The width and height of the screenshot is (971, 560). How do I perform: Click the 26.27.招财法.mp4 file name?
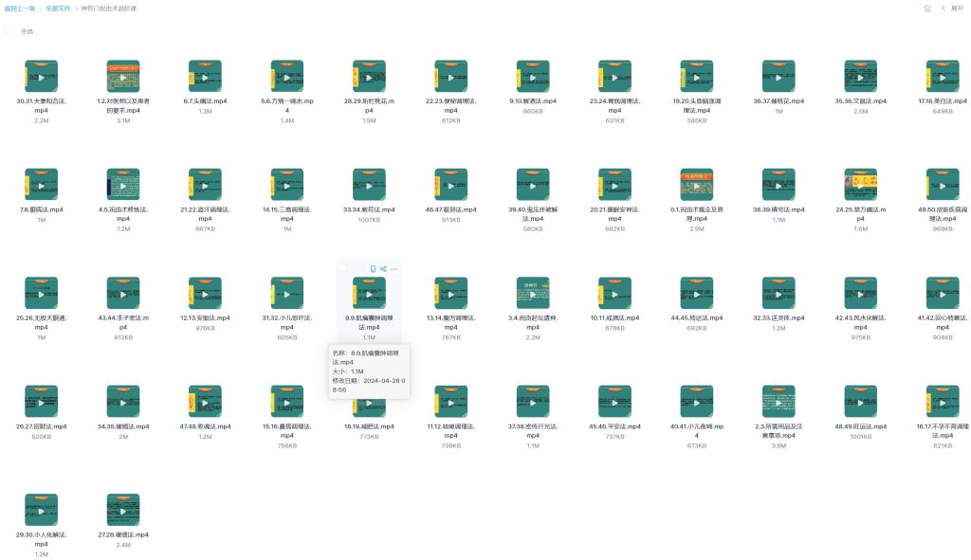pyautogui.click(x=41, y=426)
